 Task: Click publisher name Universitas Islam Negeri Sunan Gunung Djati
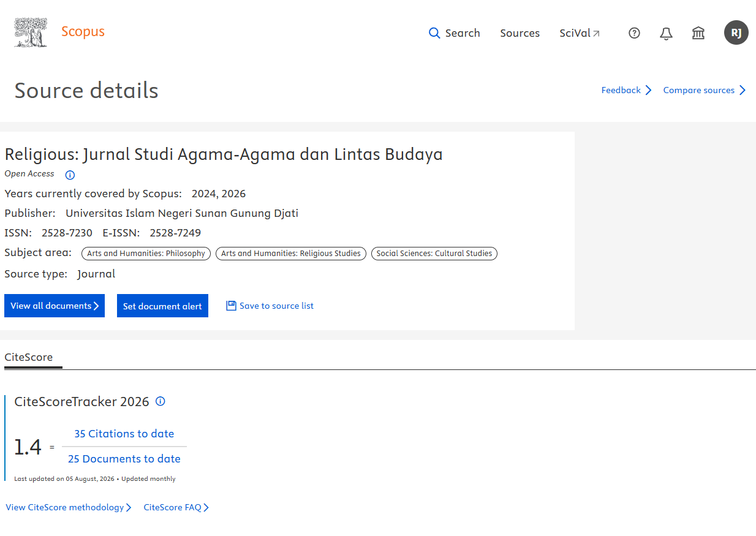click(182, 213)
